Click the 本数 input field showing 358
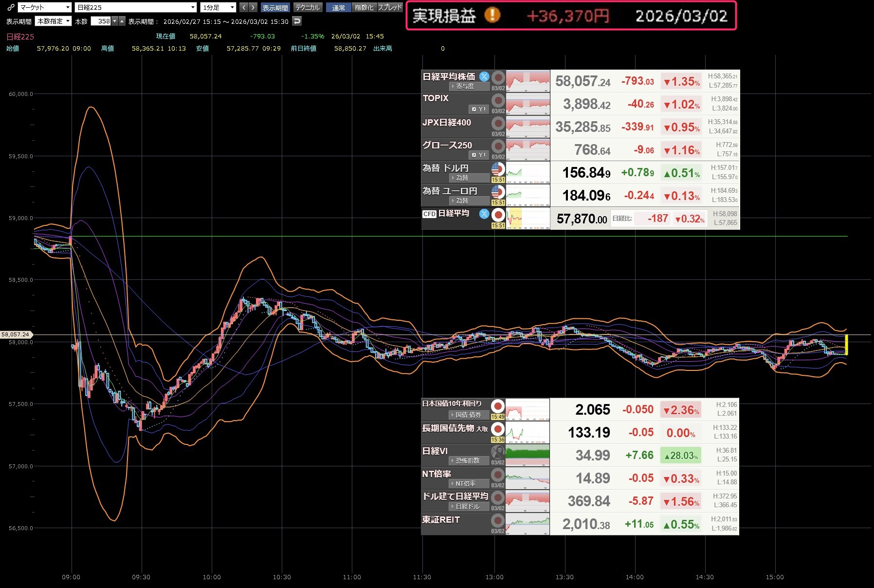This screenshot has width=874, height=588. 103,21
